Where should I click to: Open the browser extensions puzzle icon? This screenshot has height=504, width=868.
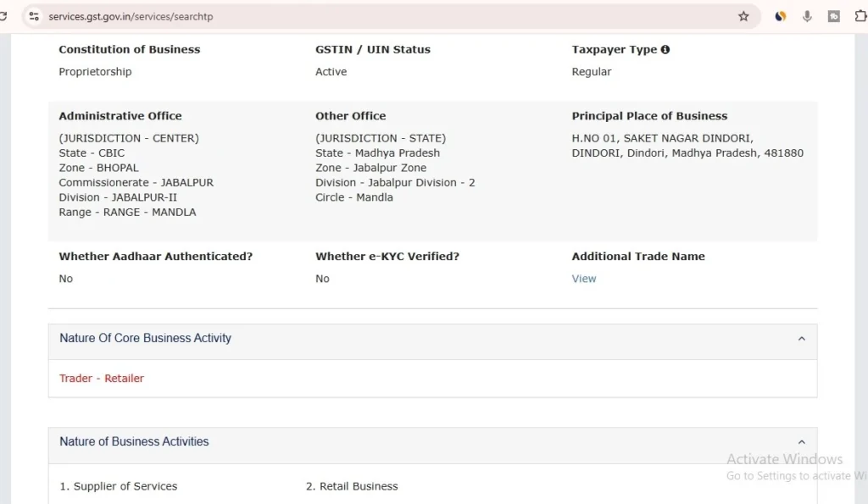pyautogui.click(x=859, y=15)
